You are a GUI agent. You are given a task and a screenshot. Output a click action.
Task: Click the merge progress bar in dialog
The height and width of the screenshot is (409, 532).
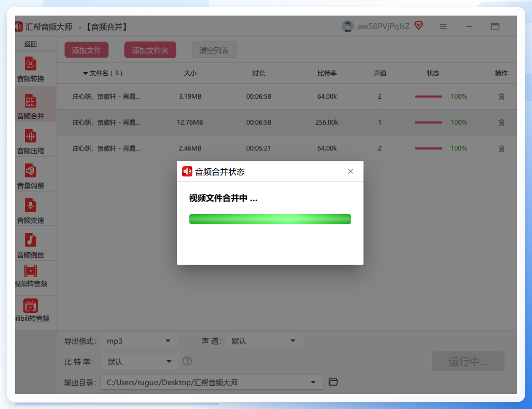[270, 219]
